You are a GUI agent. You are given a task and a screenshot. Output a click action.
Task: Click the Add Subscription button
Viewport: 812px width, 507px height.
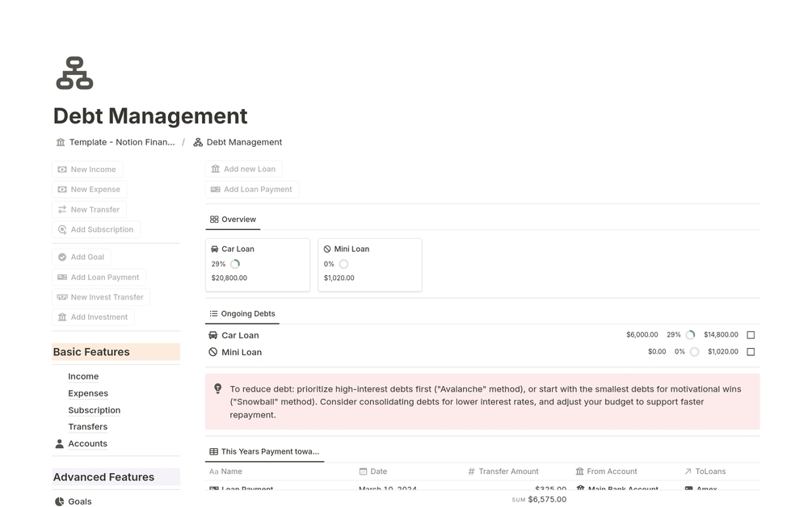click(96, 229)
